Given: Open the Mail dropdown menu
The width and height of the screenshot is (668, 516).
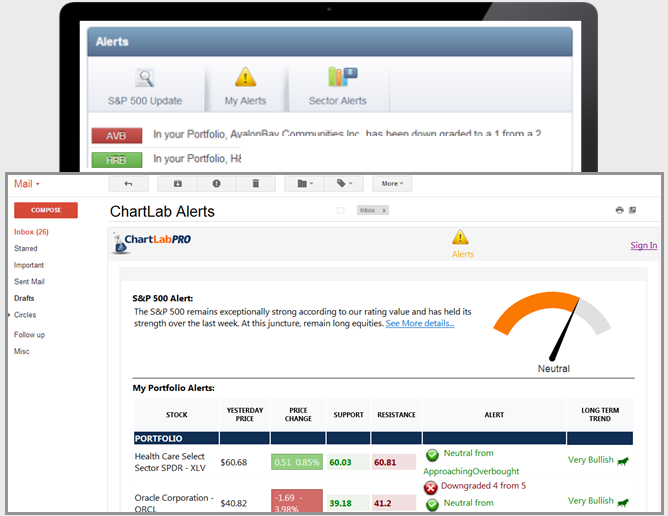Looking at the screenshot, I should tap(27, 184).
